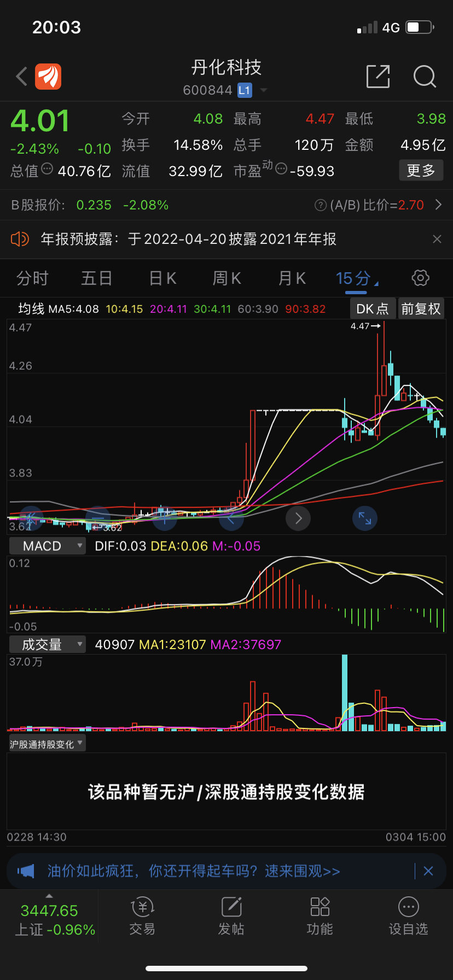The height and width of the screenshot is (980, 453).
Task: Tap the back arrow in the header
Action: click(x=22, y=77)
